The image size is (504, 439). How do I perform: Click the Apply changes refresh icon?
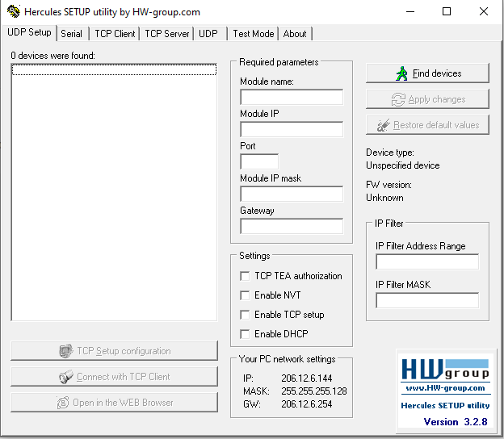pyautogui.click(x=398, y=99)
